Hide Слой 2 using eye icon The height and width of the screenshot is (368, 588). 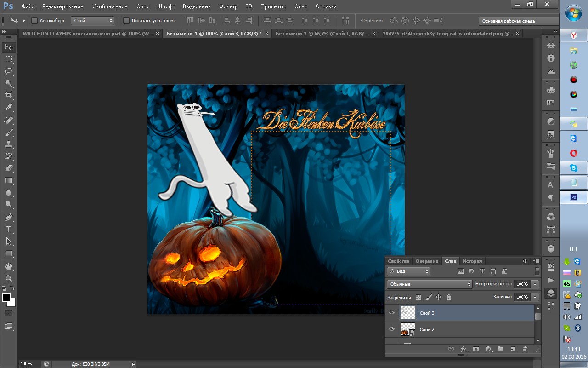click(392, 329)
